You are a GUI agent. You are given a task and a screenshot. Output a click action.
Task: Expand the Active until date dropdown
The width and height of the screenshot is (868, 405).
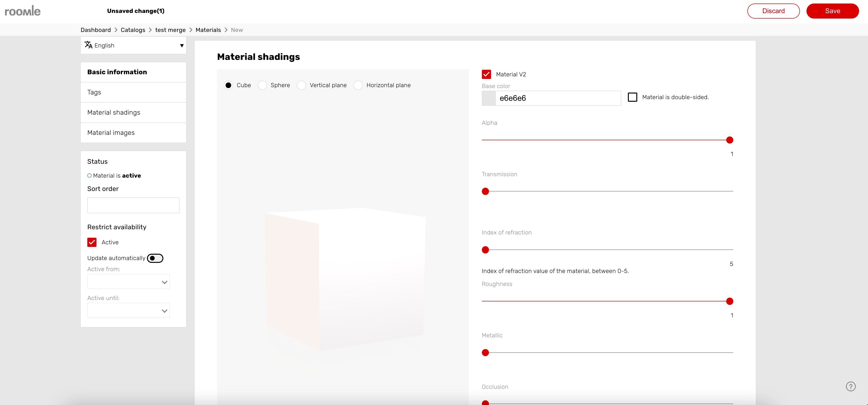click(128, 311)
